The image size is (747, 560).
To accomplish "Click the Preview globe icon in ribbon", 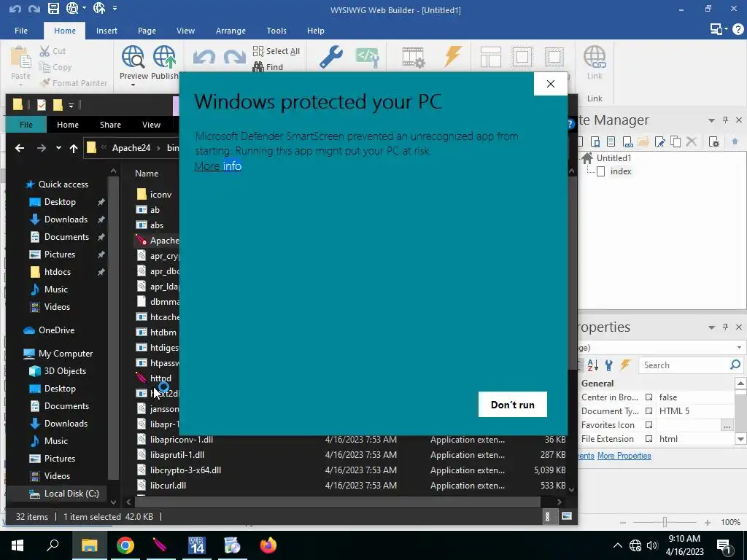I will point(133,57).
